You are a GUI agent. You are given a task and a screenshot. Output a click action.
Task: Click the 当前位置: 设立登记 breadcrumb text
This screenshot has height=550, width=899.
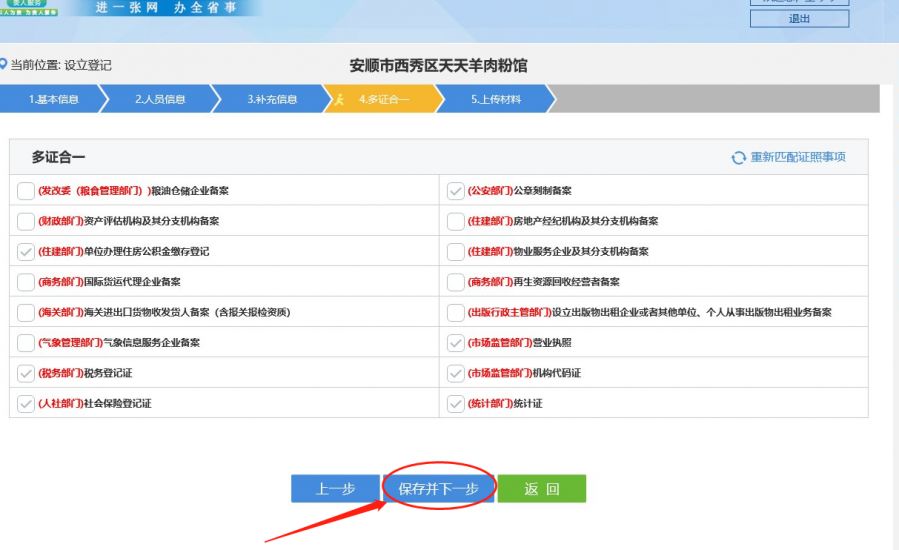[x=61, y=65]
